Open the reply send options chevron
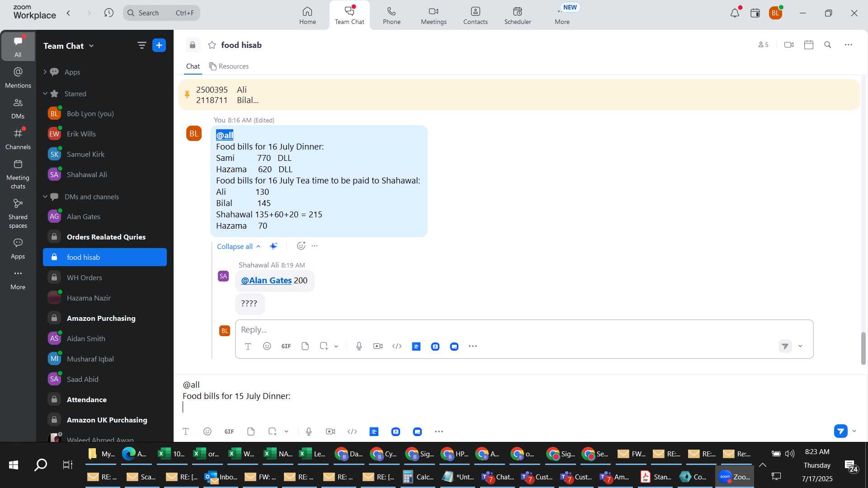Screen dimensions: 868x488 (x=800, y=346)
